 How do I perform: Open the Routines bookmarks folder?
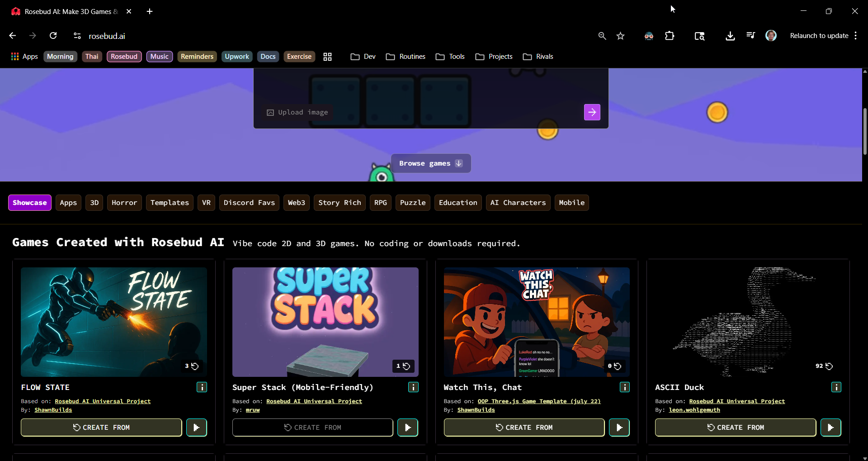point(406,57)
